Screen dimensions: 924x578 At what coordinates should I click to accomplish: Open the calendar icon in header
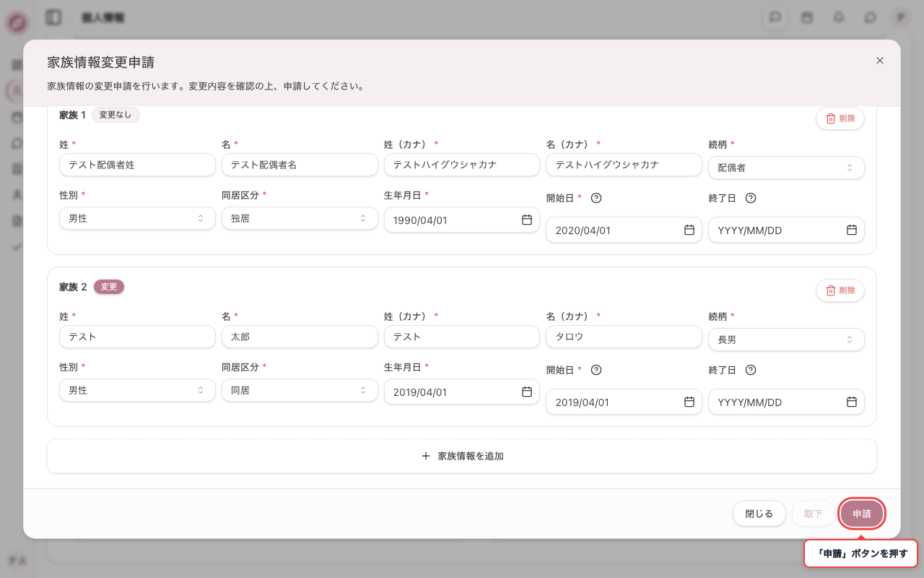(x=807, y=17)
